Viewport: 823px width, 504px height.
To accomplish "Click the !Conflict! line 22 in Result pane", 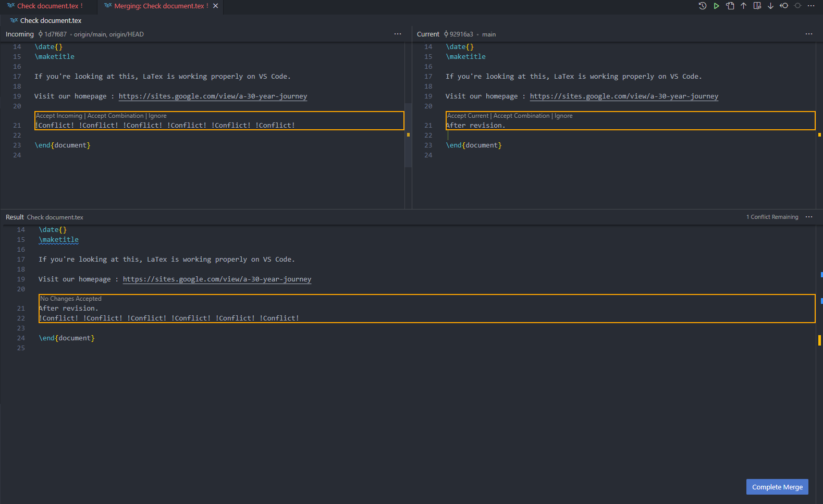I will click(x=169, y=318).
